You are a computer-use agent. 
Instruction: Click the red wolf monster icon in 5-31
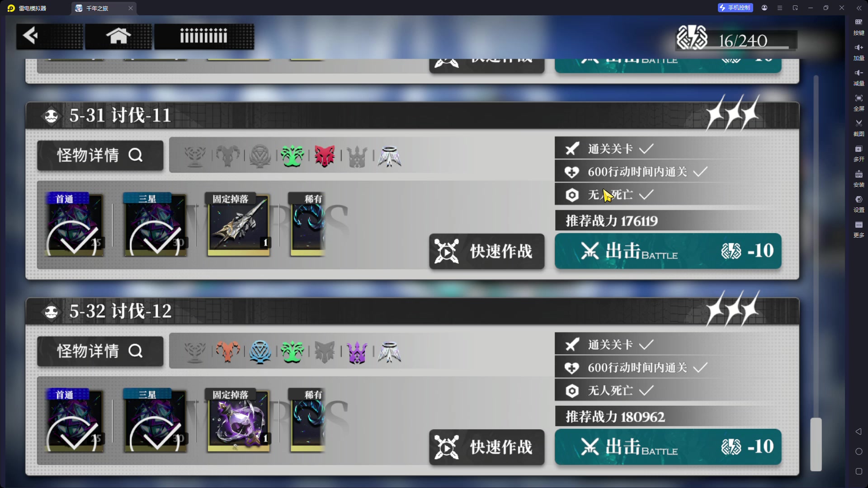click(325, 156)
